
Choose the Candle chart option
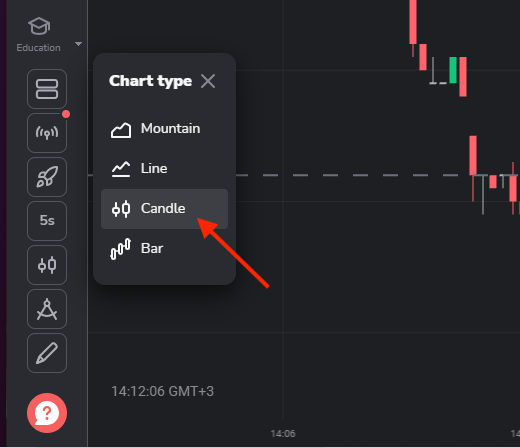(x=164, y=209)
